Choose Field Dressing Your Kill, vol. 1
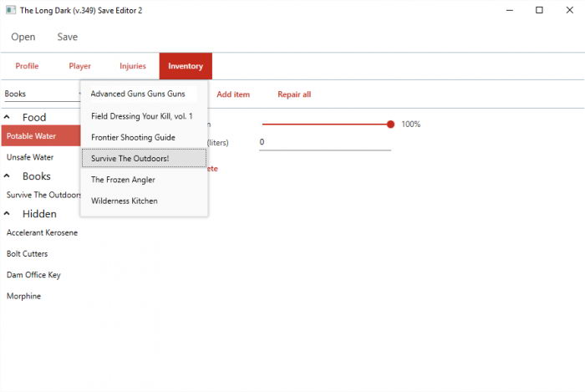This screenshot has height=392, width=585. click(144, 116)
